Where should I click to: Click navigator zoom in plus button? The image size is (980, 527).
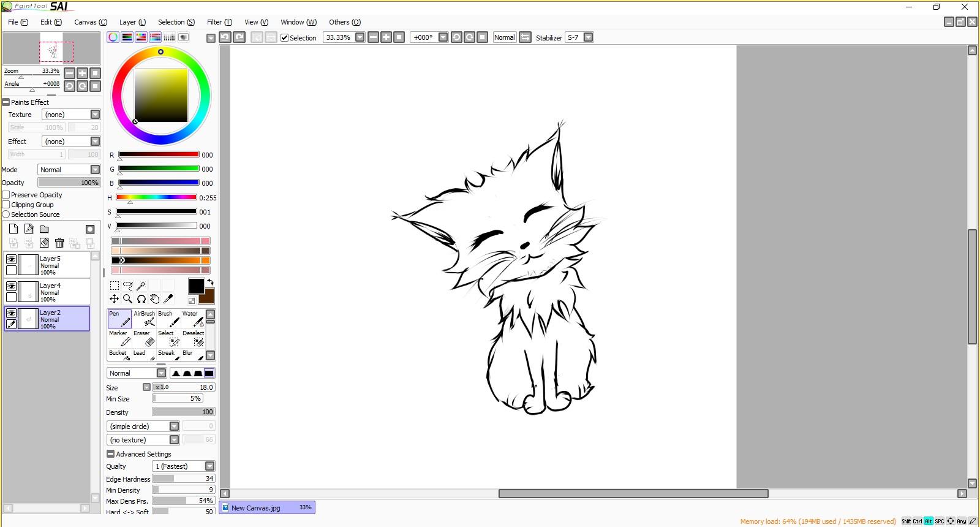coord(82,73)
